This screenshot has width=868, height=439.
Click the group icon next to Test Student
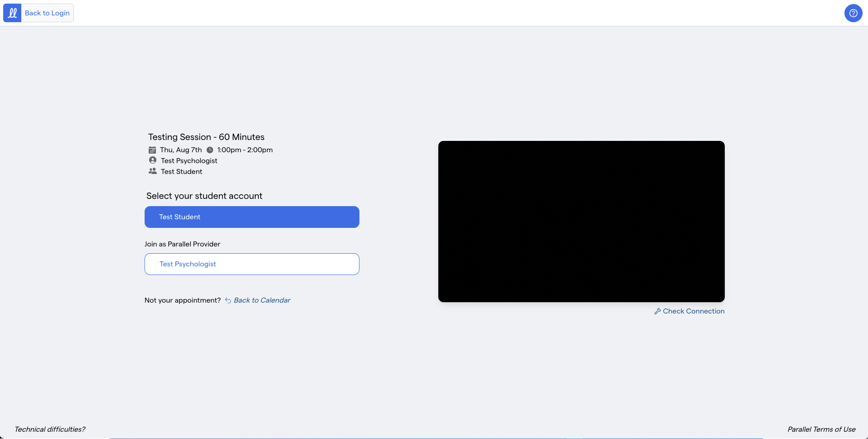(153, 171)
